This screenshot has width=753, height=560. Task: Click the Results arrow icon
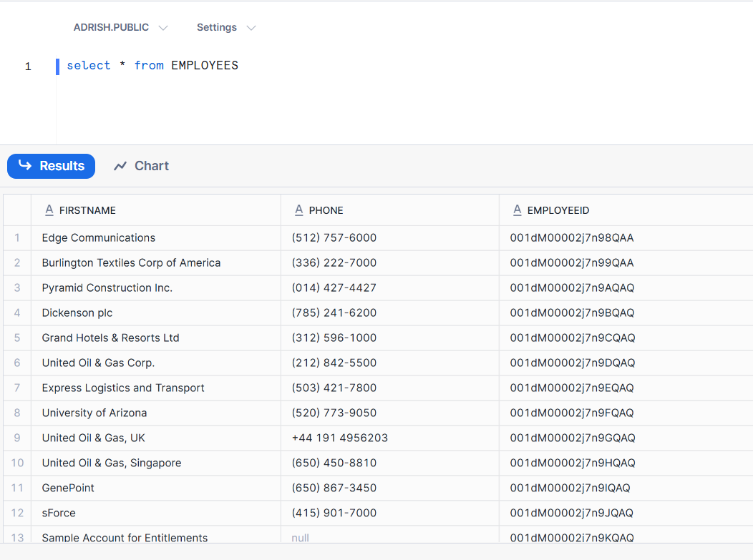(x=25, y=166)
